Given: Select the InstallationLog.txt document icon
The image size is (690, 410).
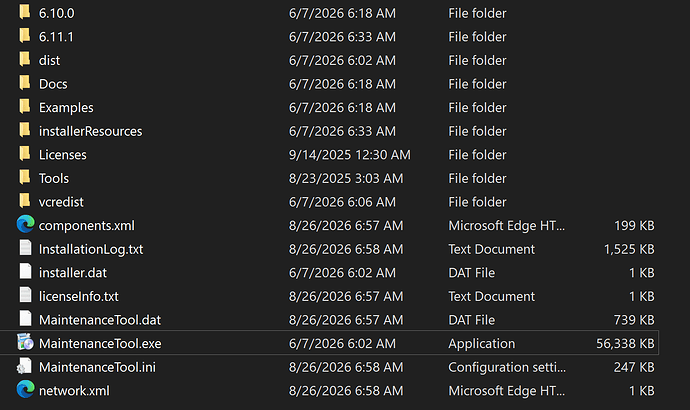Looking at the screenshot, I should (x=26, y=248).
